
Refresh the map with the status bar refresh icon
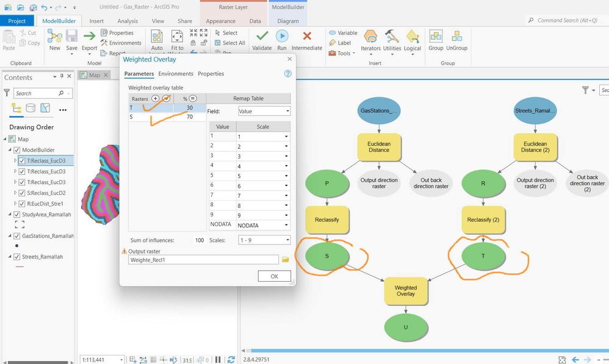[231, 360]
